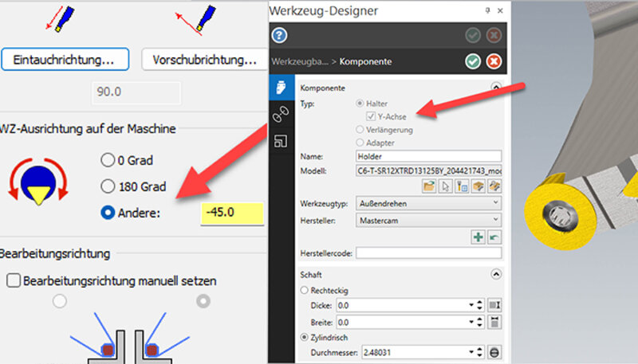The image size is (638, 364).
Task: Add a manufacturer with the green plus
Action: [478, 237]
